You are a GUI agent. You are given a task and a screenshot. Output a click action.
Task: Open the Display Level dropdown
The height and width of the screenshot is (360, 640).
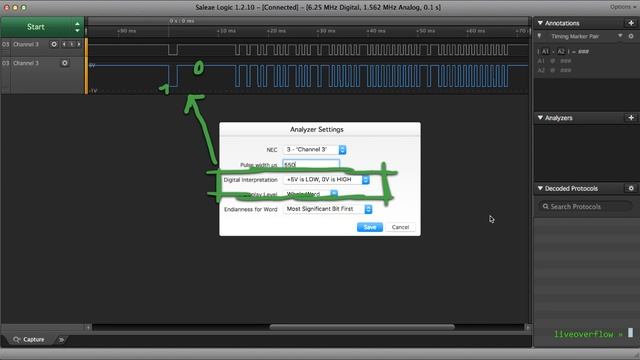click(x=311, y=194)
